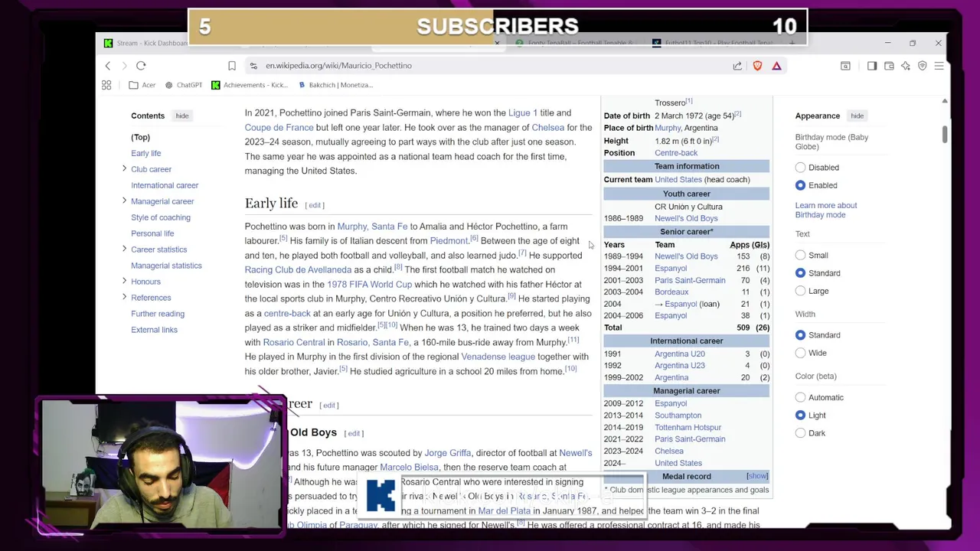Open Brave Shields lion icon

(x=757, y=66)
